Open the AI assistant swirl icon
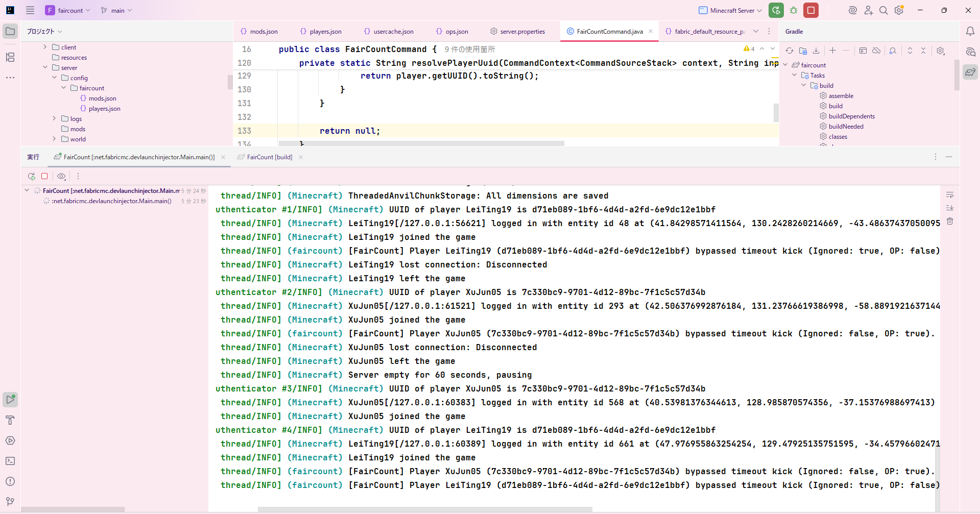 852,10
